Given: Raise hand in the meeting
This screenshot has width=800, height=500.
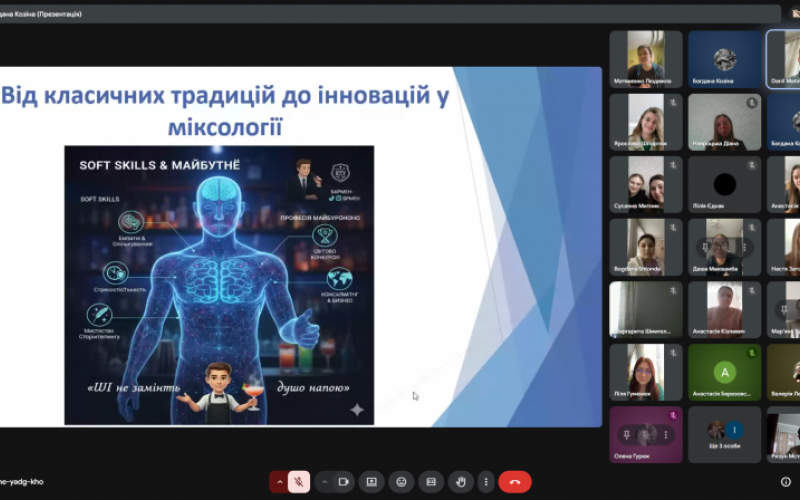Looking at the screenshot, I should tap(459, 481).
